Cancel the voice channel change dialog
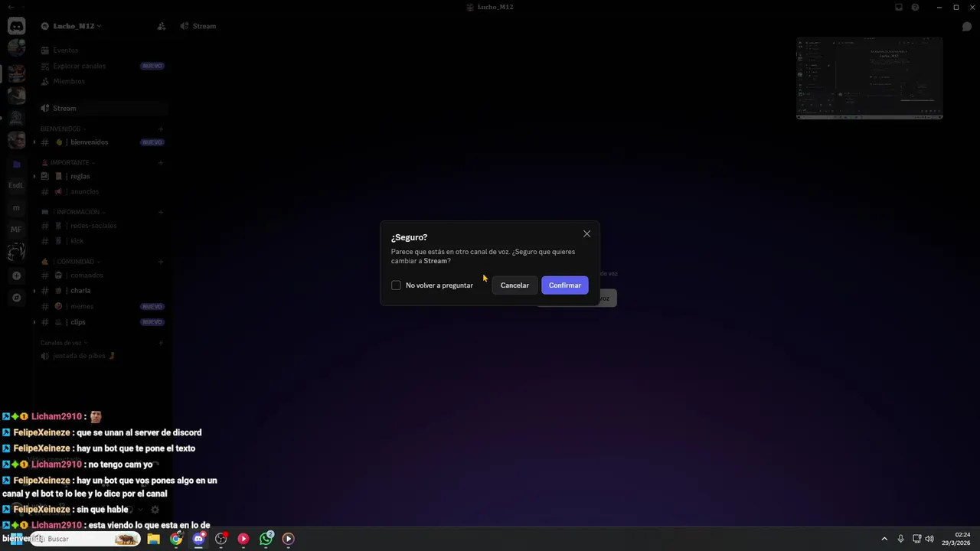The width and height of the screenshot is (980, 551). [x=514, y=285]
